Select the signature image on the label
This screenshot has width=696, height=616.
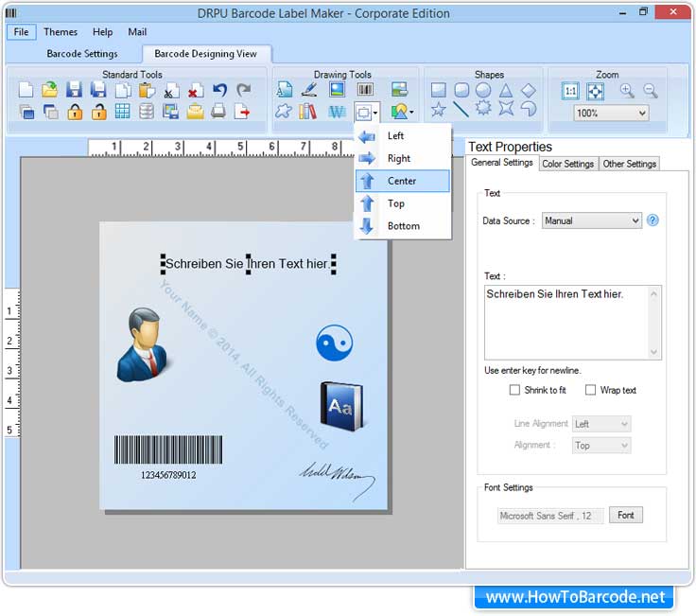(338, 480)
